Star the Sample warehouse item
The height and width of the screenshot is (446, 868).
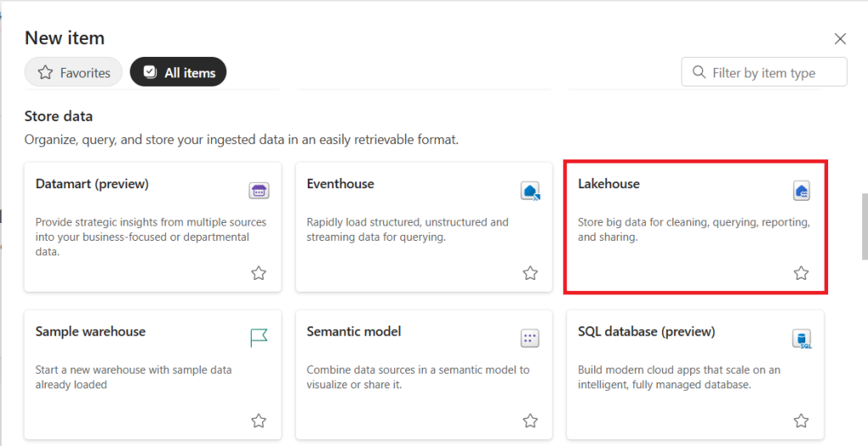[259, 421]
